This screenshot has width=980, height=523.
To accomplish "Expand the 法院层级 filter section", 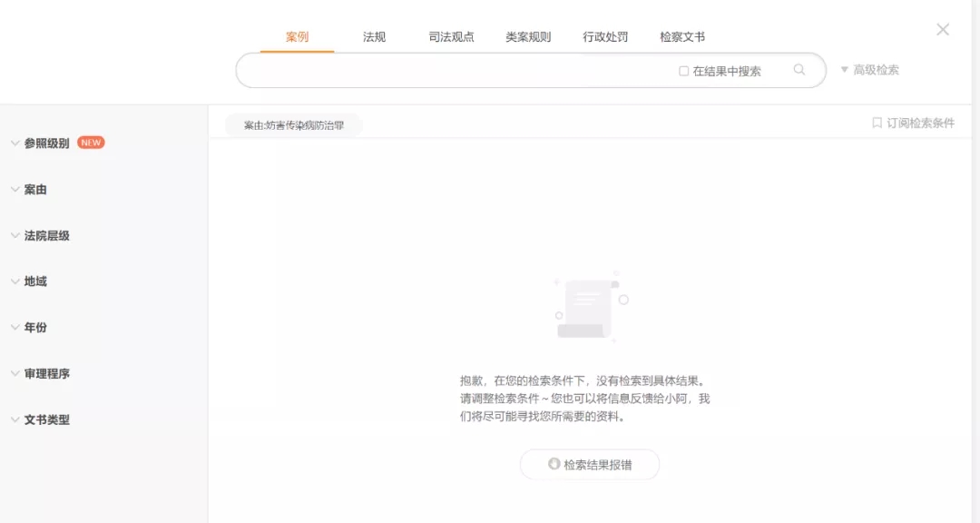I will click(x=45, y=236).
